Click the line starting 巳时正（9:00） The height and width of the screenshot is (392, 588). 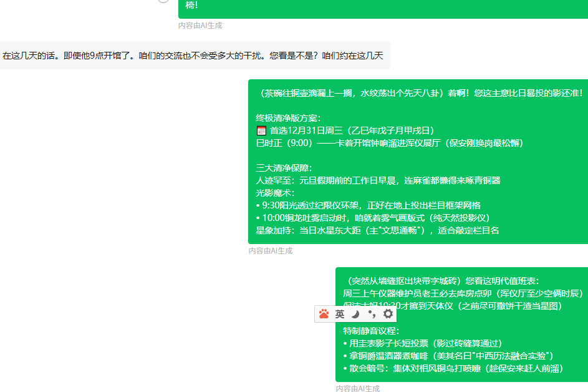coord(390,143)
